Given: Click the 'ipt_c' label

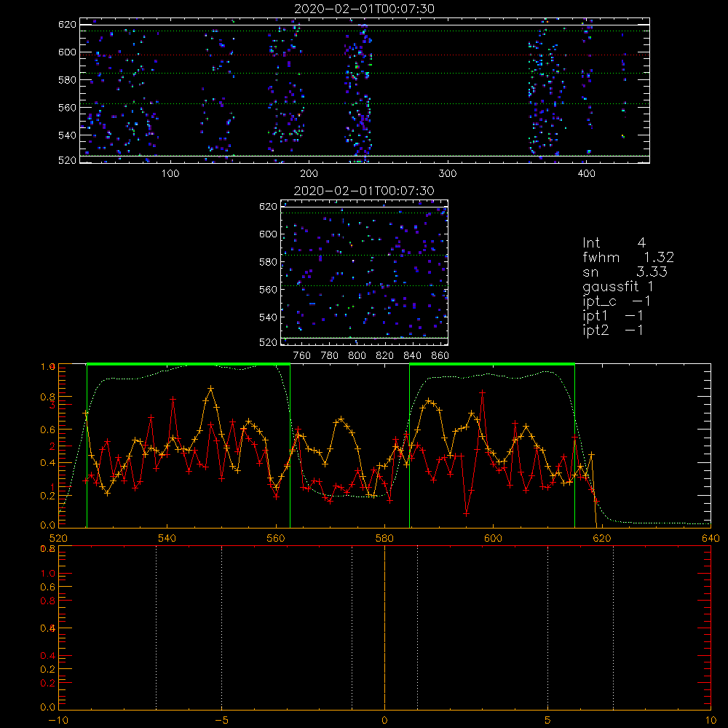Looking at the screenshot, I should tap(599, 301).
